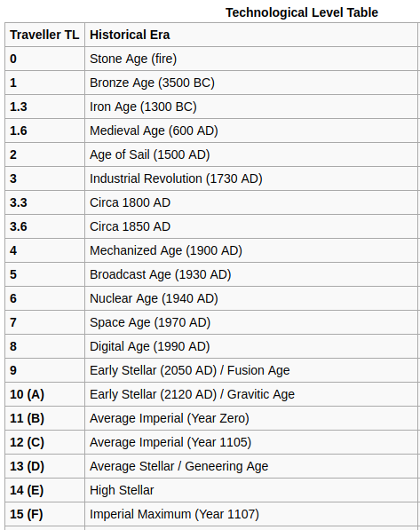Screen dimensions: 420x530
Task: Click Medieval Age (600 AD) text
Action: point(154,131)
